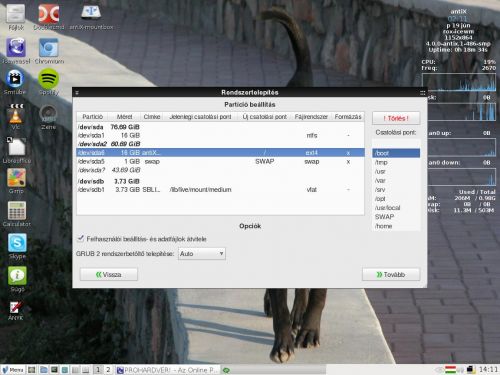Image resolution: width=500 pixels, height=375 pixels.
Task: Select /srv in mount point list
Action: (x=396, y=189)
